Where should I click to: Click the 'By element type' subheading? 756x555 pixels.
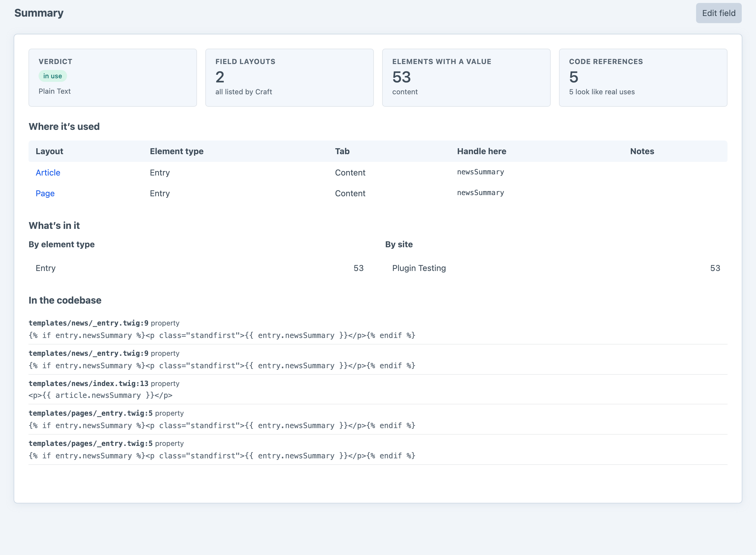coord(61,244)
